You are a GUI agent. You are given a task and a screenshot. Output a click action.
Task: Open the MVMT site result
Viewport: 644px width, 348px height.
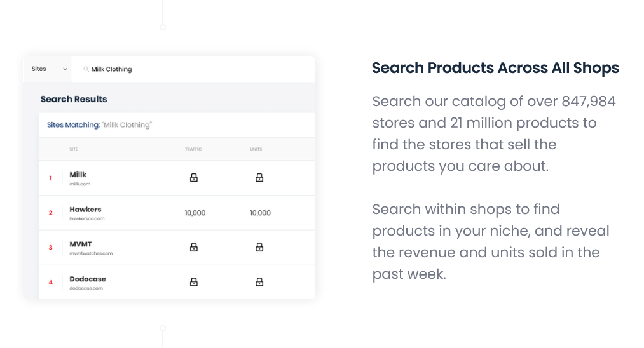tap(81, 244)
